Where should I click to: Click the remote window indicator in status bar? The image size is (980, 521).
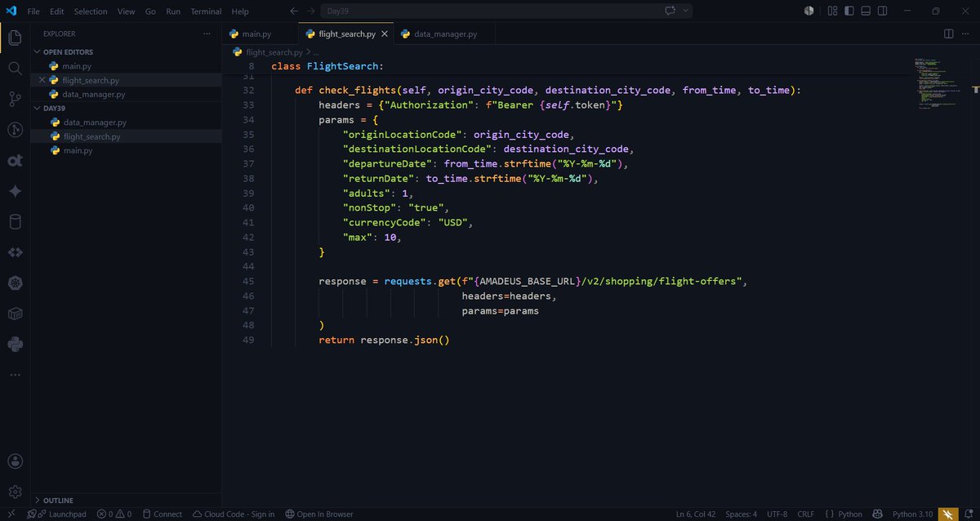tap(11, 514)
